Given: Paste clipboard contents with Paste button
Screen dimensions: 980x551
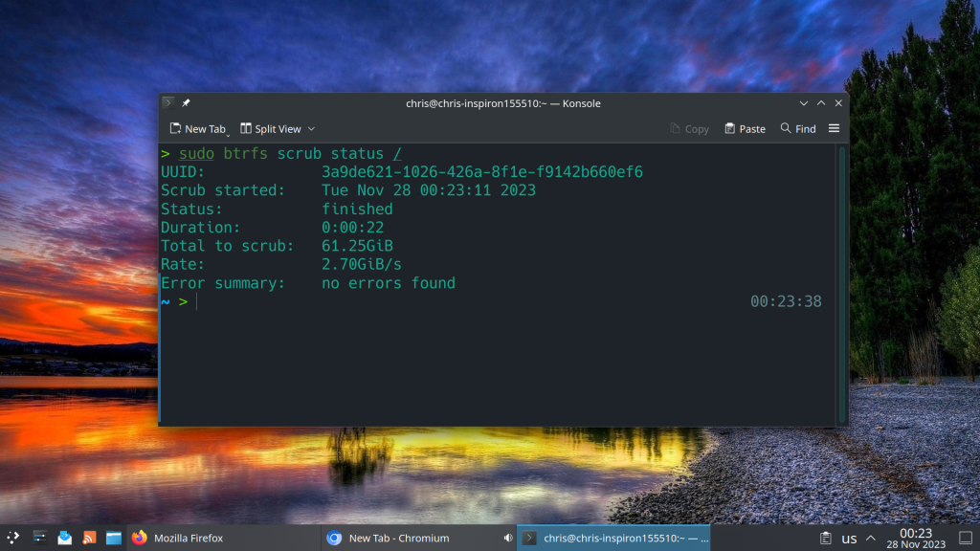Looking at the screenshot, I should (x=745, y=128).
